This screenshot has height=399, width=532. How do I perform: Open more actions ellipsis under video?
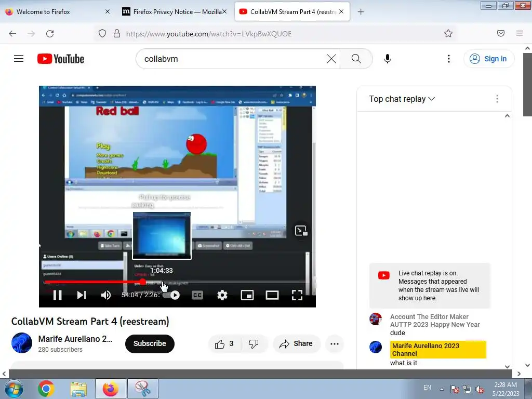pyautogui.click(x=335, y=344)
